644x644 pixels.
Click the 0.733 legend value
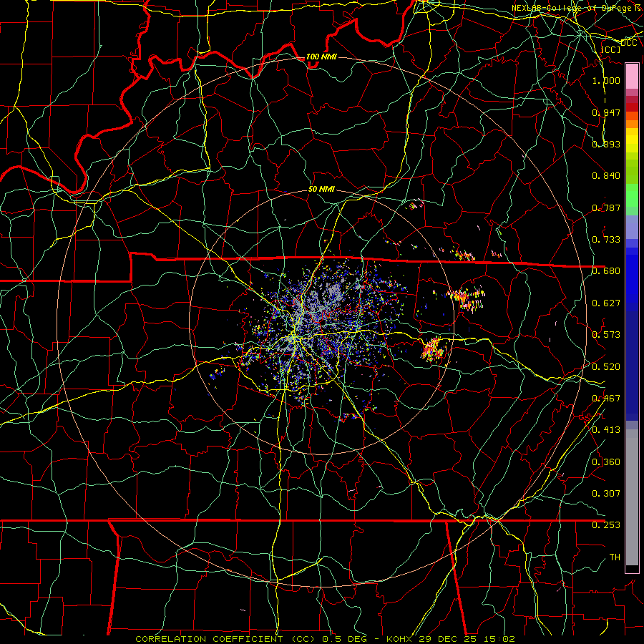pyautogui.click(x=606, y=240)
